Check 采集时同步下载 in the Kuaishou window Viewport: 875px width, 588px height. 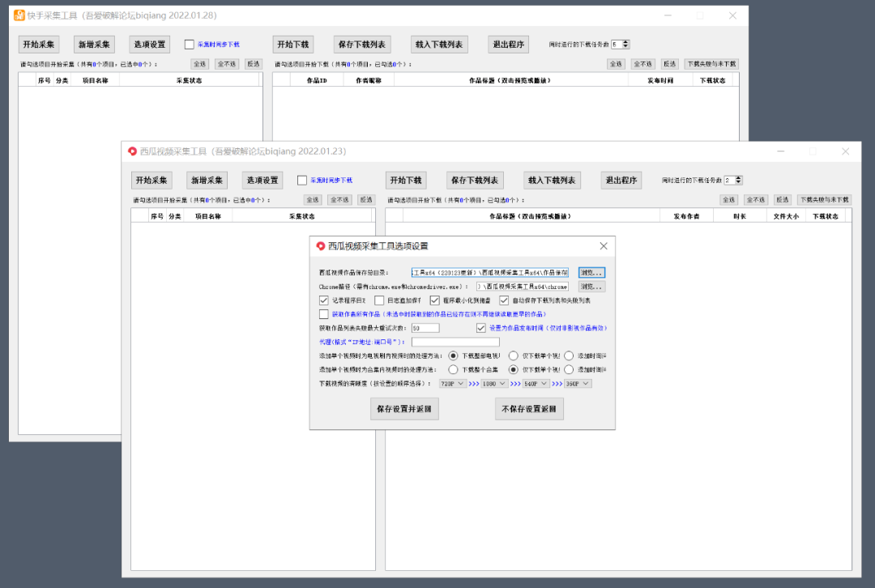(189, 44)
